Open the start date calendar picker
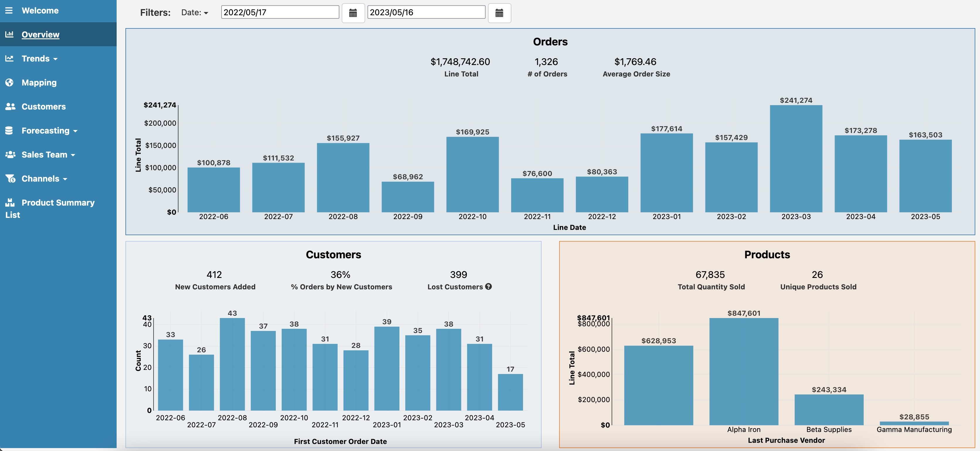 (353, 13)
